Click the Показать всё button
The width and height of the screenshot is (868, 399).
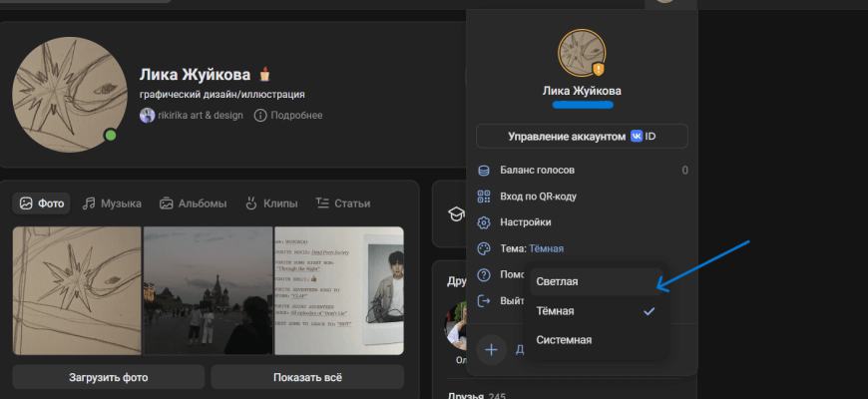(306, 377)
